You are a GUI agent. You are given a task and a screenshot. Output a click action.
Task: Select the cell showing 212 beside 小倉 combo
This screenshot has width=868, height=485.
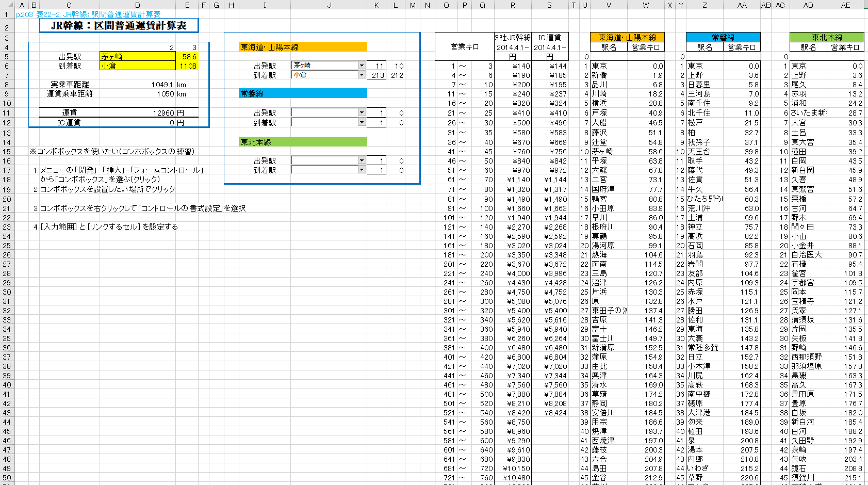pos(396,75)
